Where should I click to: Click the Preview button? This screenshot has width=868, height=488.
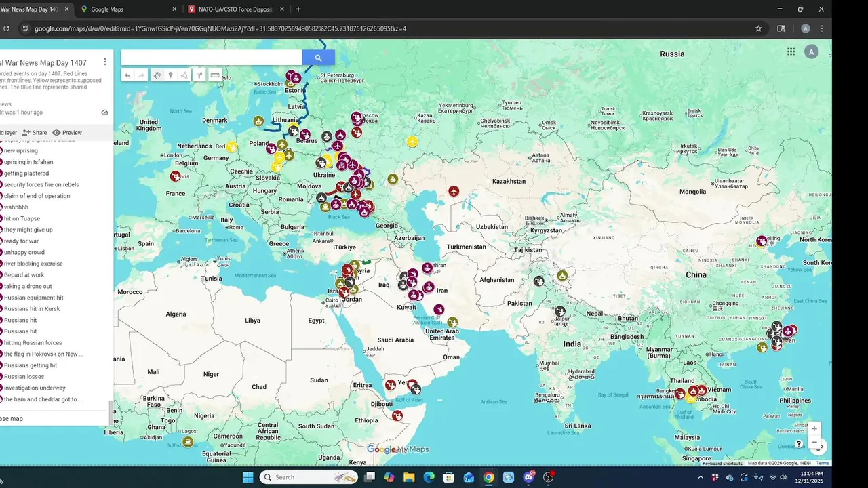coord(67,133)
